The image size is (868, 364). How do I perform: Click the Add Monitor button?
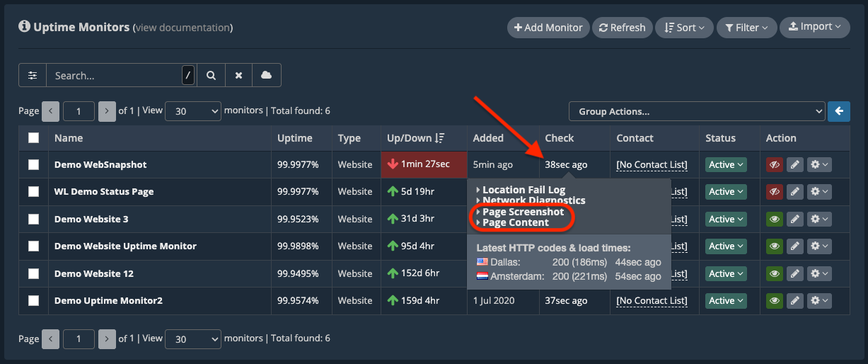coord(548,28)
